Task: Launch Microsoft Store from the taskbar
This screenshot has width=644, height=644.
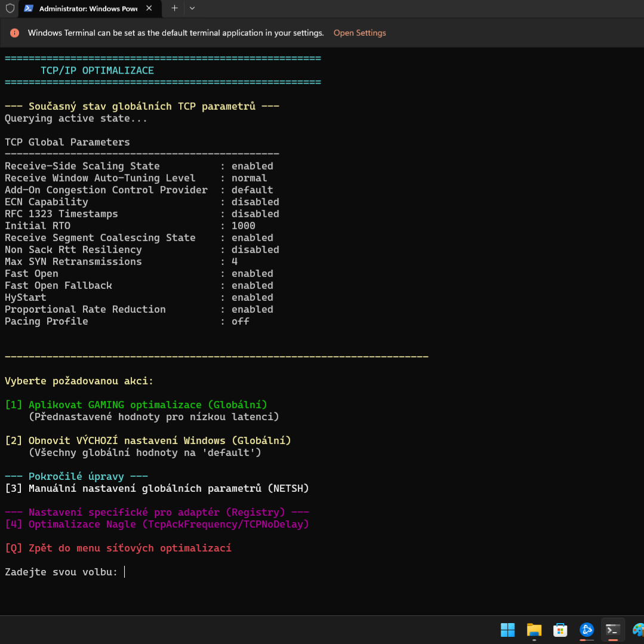Action: pos(560,630)
